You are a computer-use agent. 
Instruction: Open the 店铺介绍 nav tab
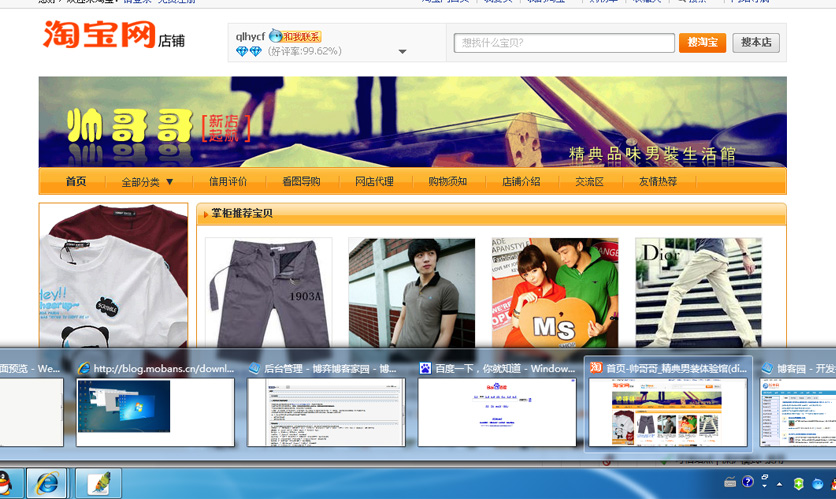[521, 181]
